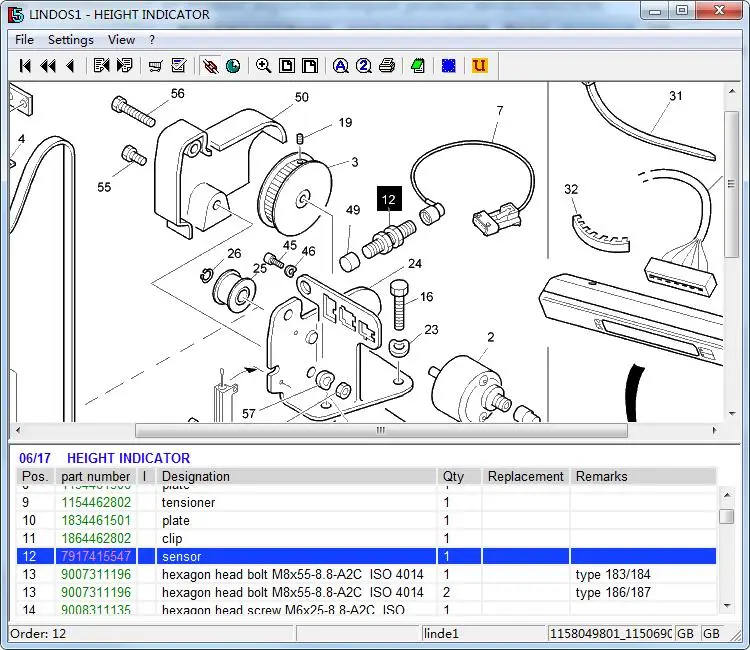Toggle the highlighted parts-link toolbar button

tap(210, 66)
